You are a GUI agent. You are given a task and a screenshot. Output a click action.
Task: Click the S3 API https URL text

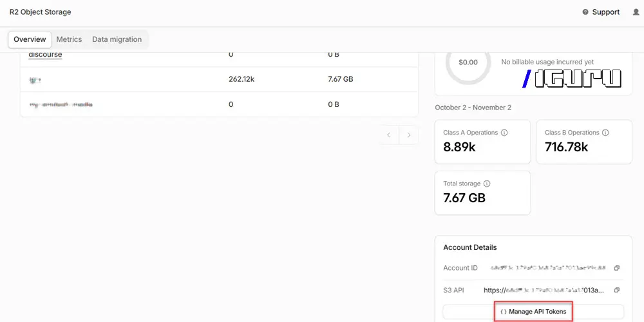point(544,290)
